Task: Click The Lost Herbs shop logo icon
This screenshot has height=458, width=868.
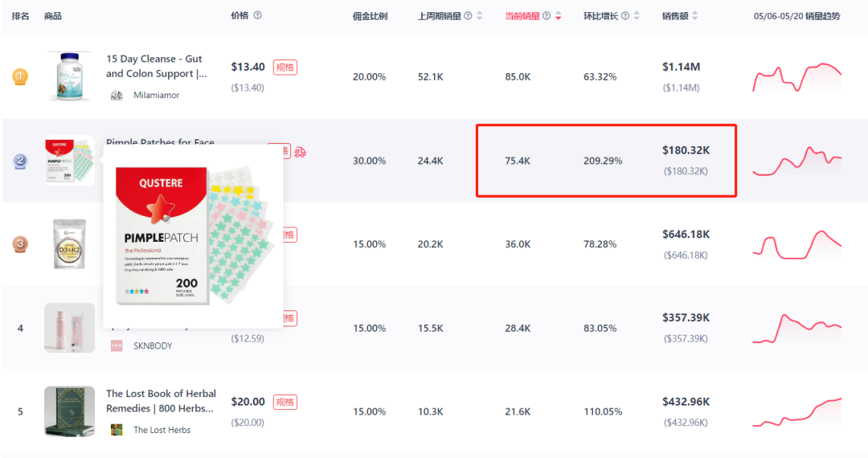Action: [117, 430]
